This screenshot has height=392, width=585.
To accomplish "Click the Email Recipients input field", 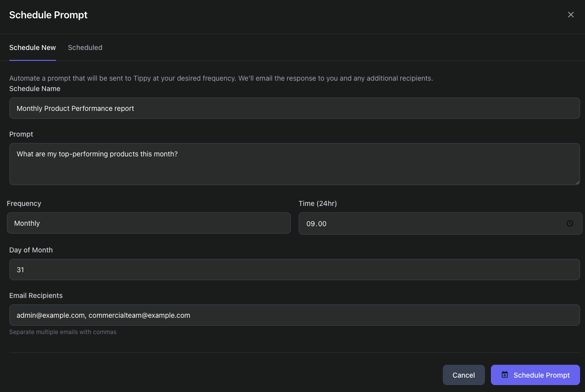I will point(294,315).
